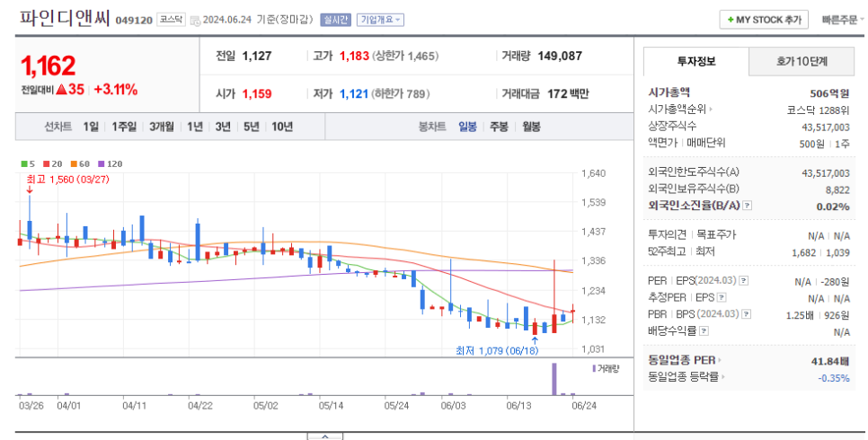Click the change rate +3.11%
Image resolution: width=868 pixels, height=440 pixels.
(116, 90)
